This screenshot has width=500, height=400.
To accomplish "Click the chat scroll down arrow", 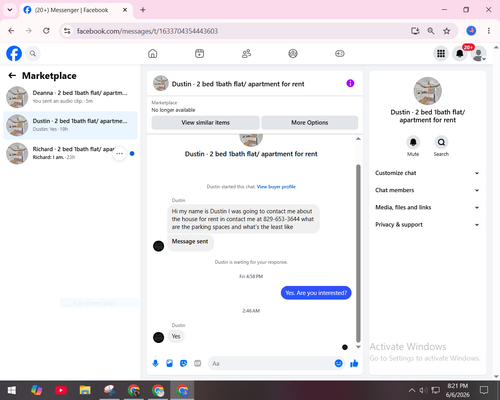I will coord(358,347).
